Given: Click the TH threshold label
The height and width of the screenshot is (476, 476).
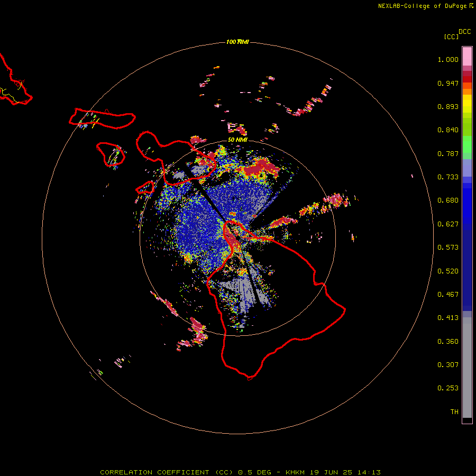Looking at the screenshot, I should 454,412.
